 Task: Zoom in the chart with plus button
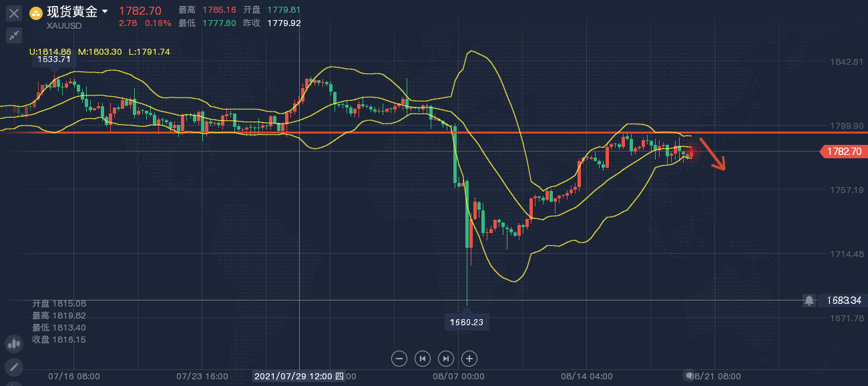pos(469,359)
